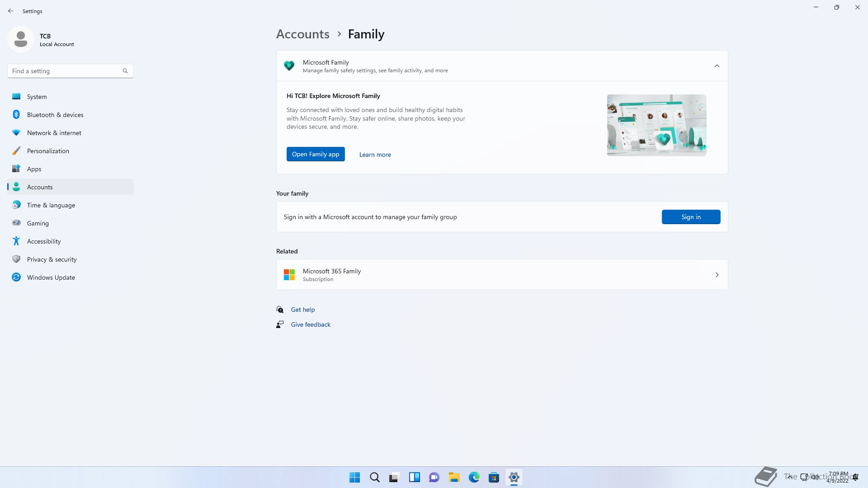
Task: Click the Windows Update refresh icon
Action: click(x=16, y=277)
